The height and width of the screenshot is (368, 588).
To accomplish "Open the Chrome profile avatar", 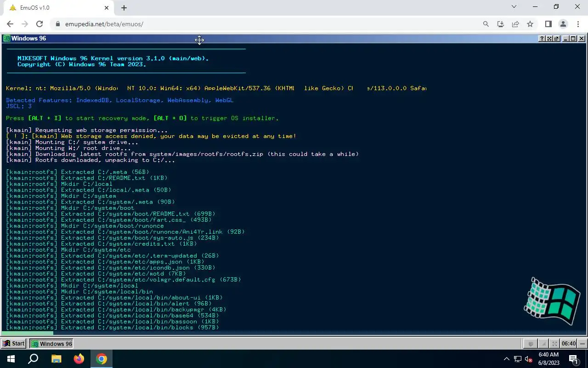I will pos(563,24).
